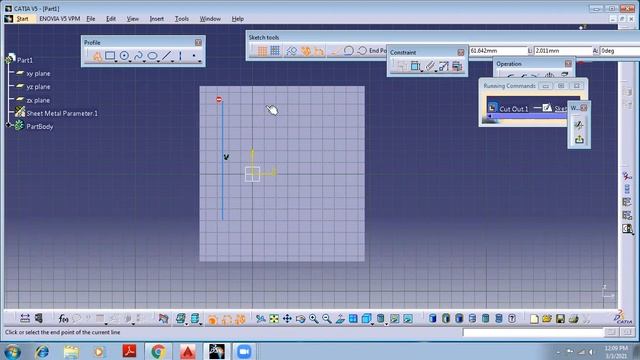Open the ENOVIA V5 VPM menu

[x=60, y=19]
